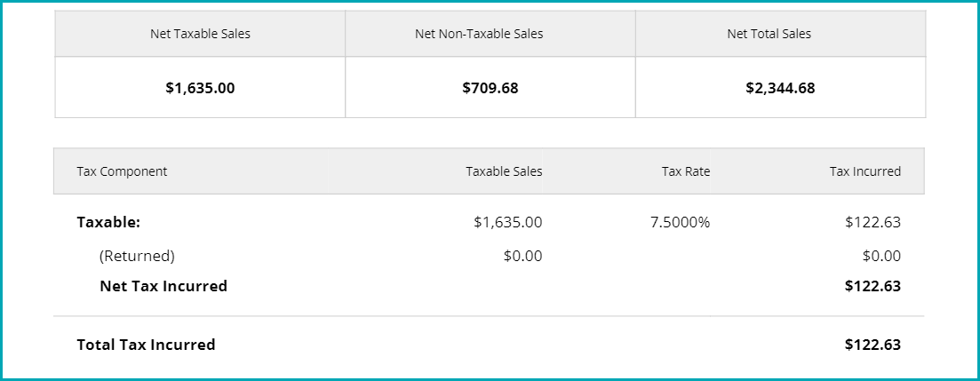
Task: Select the $2,344.68 net total sales amount
Action: (x=780, y=88)
